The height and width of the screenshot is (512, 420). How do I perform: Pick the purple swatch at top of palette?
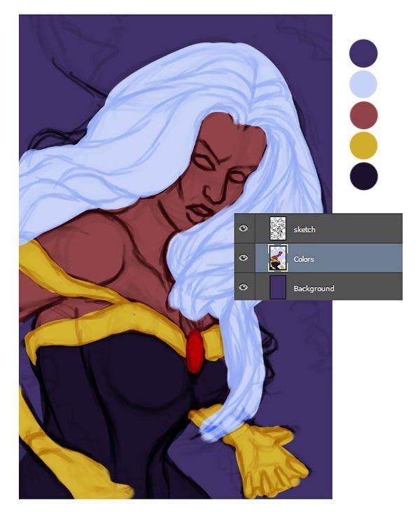363,53
